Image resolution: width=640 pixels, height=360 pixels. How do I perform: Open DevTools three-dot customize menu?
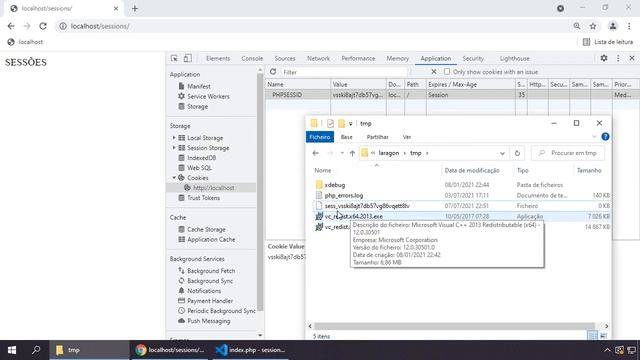pyautogui.click(x=618, y=58)
